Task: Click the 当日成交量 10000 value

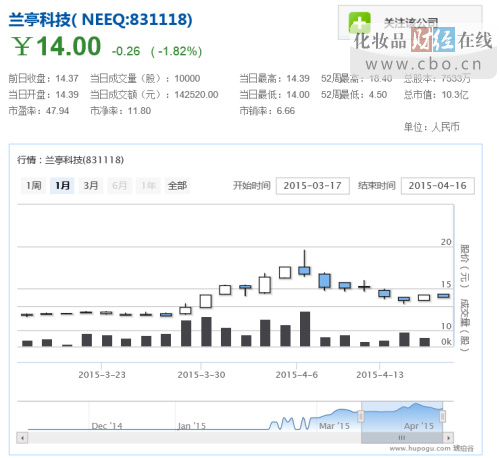Action: (x=145, y=79)
